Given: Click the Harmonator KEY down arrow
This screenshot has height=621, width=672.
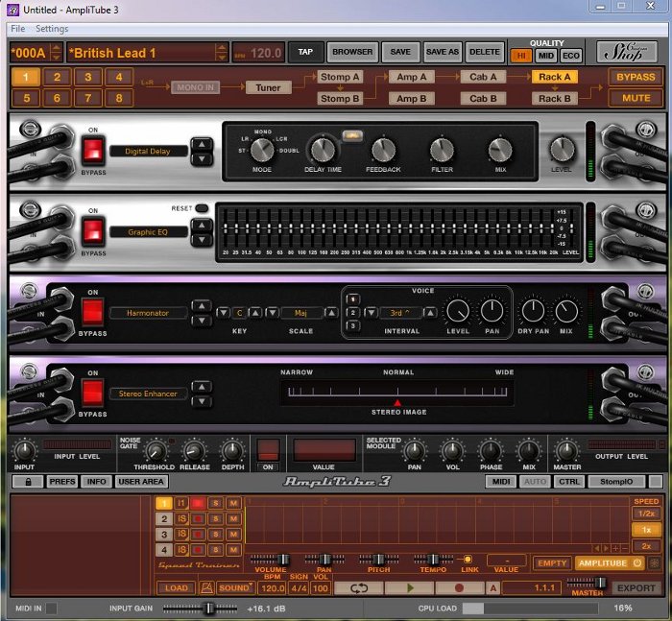Looking at the screenshot, I should point(223,313).
